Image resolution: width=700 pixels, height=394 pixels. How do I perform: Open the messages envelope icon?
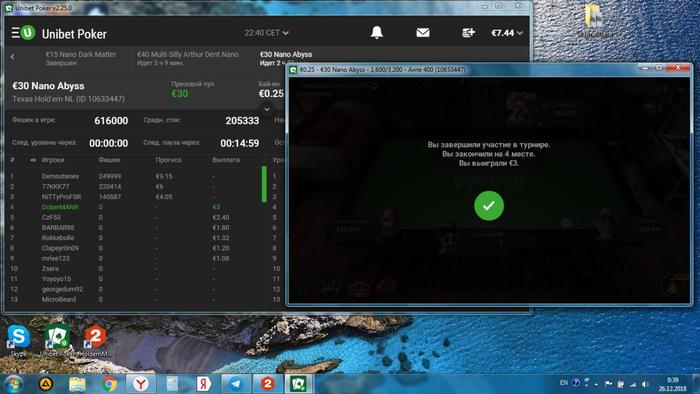pyautogui.click(x=423, y=33)
